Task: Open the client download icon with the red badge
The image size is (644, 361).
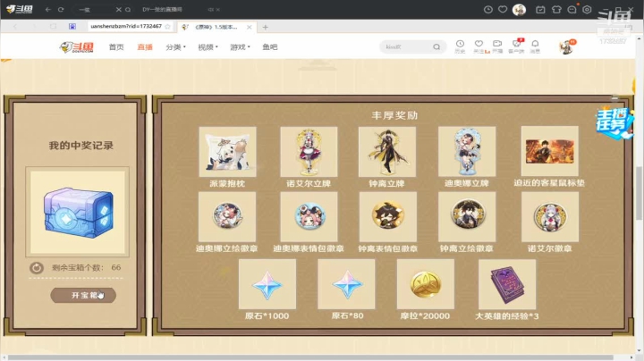Action: tap(517, 46)
